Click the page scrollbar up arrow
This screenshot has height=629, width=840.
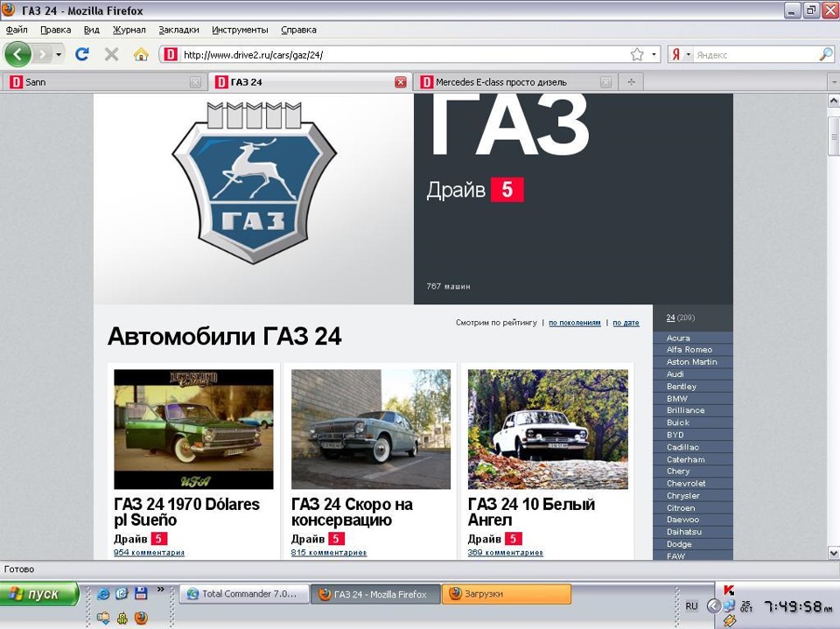tap(834, 101)
